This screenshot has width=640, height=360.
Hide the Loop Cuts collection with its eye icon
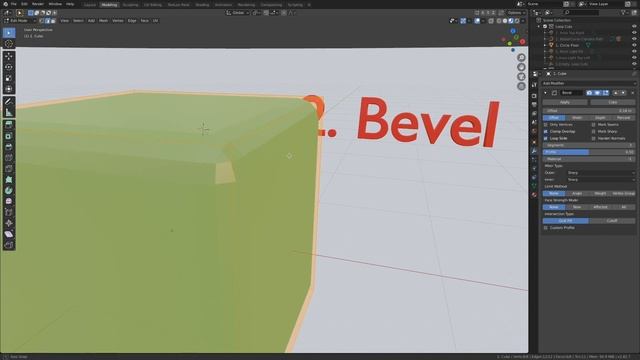click(x=634, y=27)
